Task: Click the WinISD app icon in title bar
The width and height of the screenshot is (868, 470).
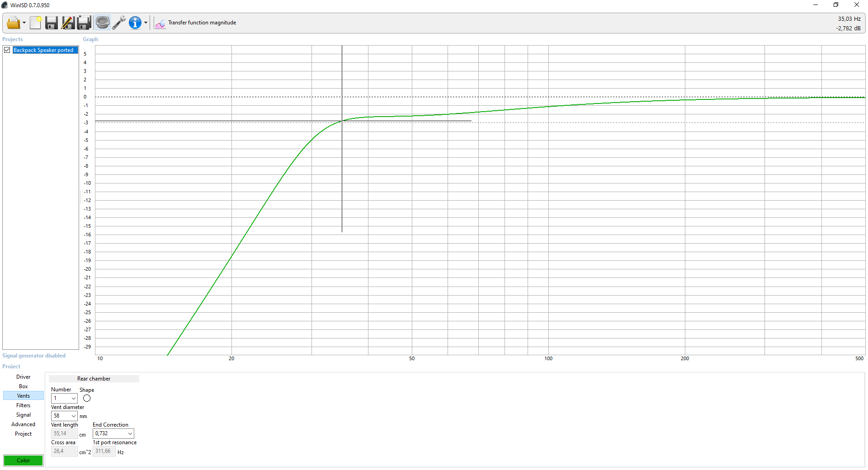Action: pyautogui.click(x=5, y=5)
